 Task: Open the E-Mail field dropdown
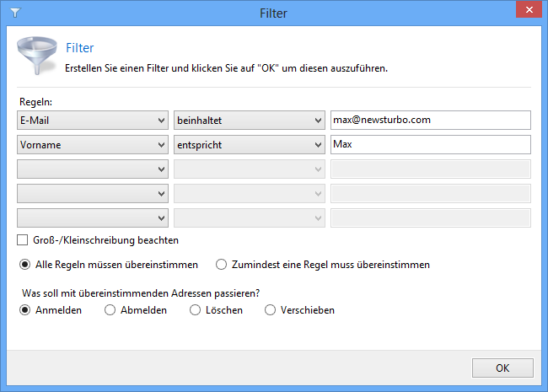point(93,121)
